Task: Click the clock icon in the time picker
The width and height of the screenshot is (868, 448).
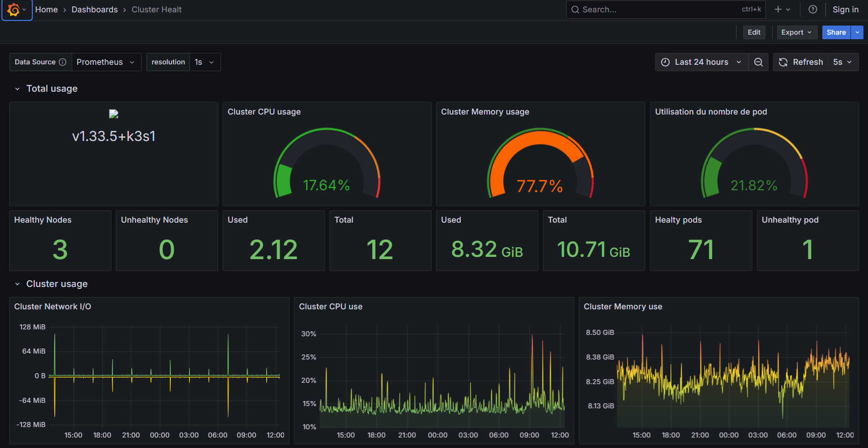Action: point(666,62)
